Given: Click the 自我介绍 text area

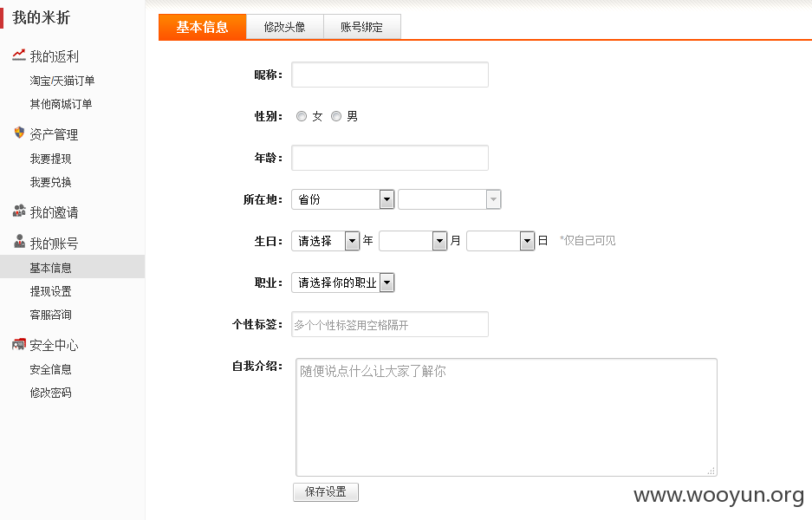Looking at the screenshot, I should [506, 417].
